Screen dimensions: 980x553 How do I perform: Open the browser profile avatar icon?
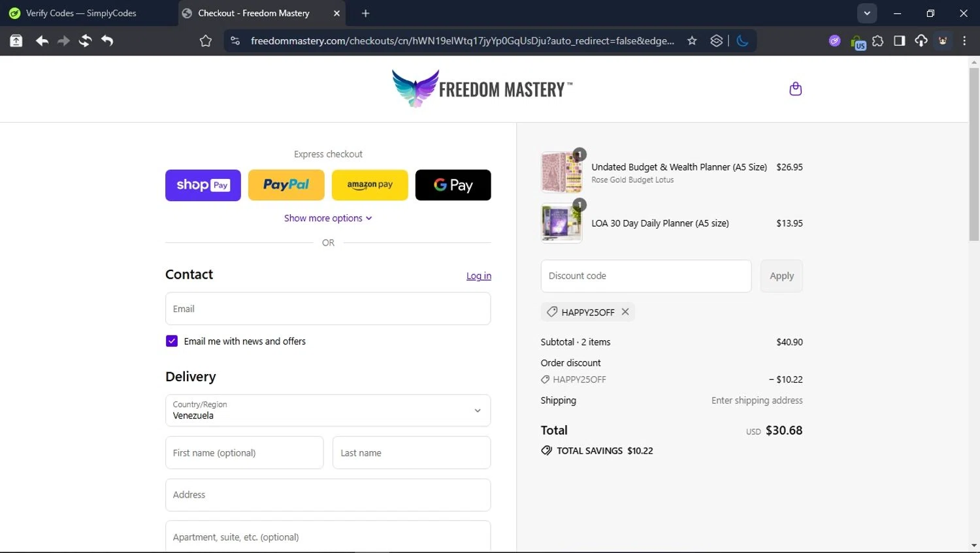[x=943, y=41]
